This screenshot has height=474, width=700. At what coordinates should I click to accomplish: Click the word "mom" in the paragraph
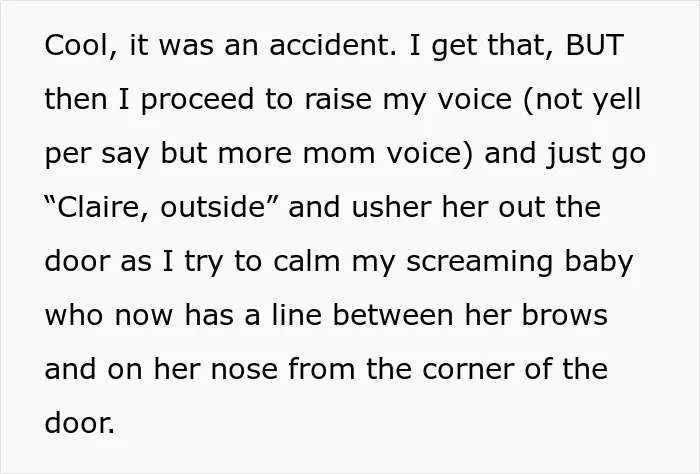(x=339, y=154)
